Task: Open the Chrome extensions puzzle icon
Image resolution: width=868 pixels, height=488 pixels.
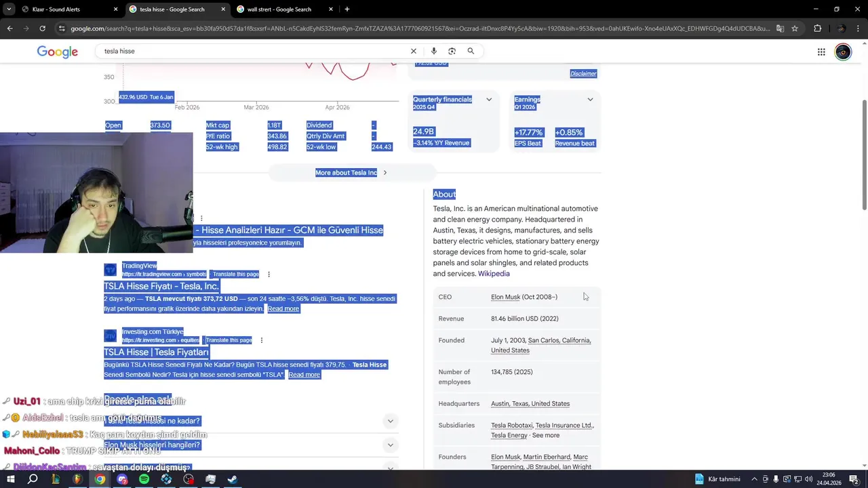Action: coord(817,28)
